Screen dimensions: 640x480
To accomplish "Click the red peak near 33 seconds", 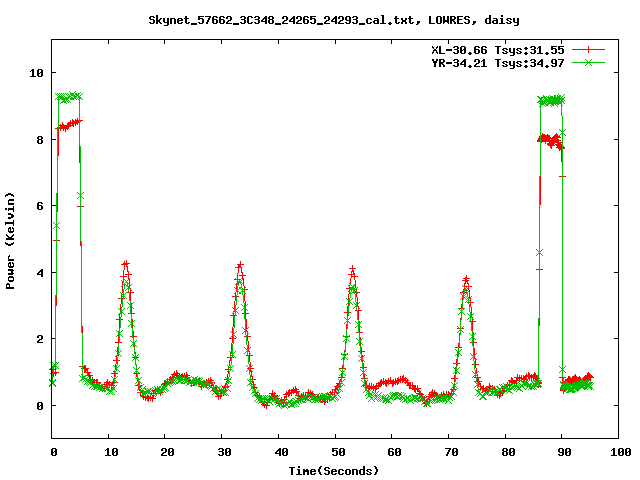I will pos(240,265).
